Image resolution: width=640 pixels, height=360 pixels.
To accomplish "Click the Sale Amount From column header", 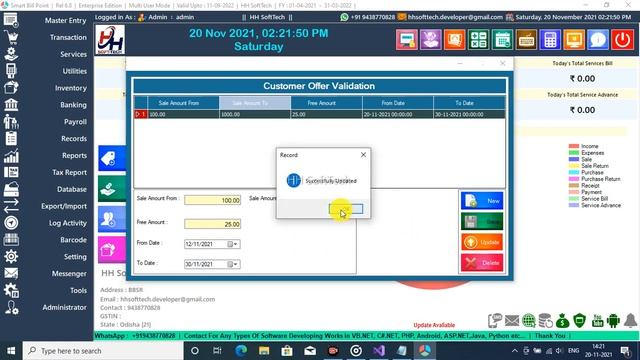I will pos(183,103).
